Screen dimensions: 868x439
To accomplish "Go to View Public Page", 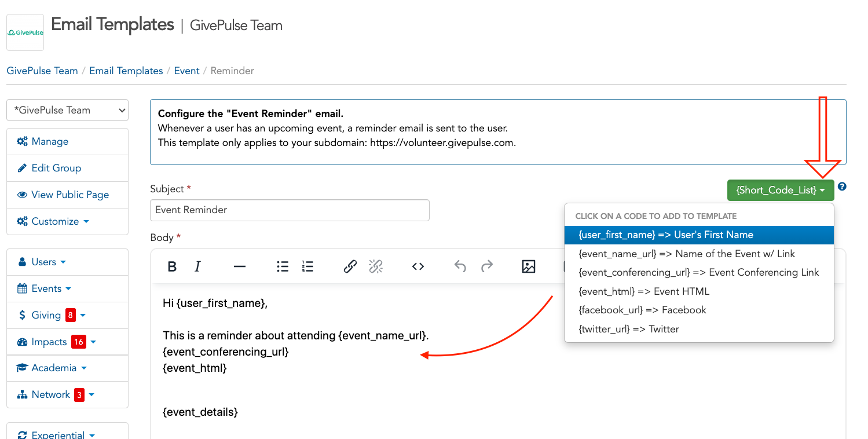I will (x=70, y=195).
